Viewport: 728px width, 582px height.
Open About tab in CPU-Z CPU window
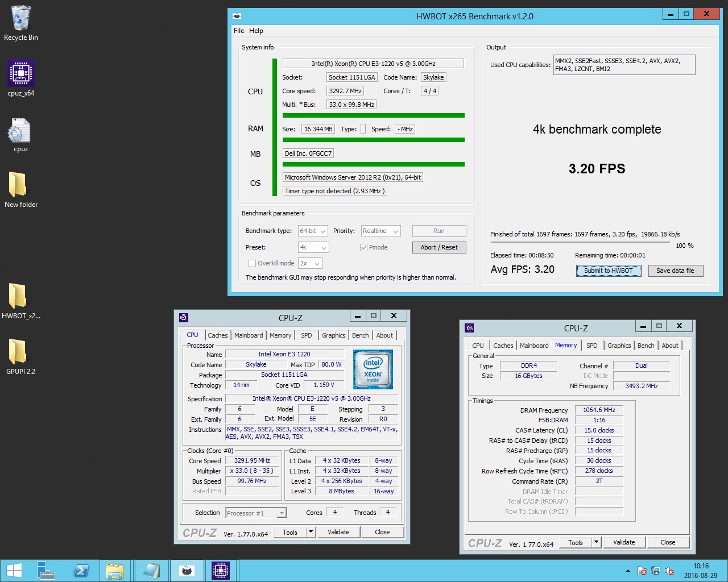pyautogui.click(x=384, y=335)
